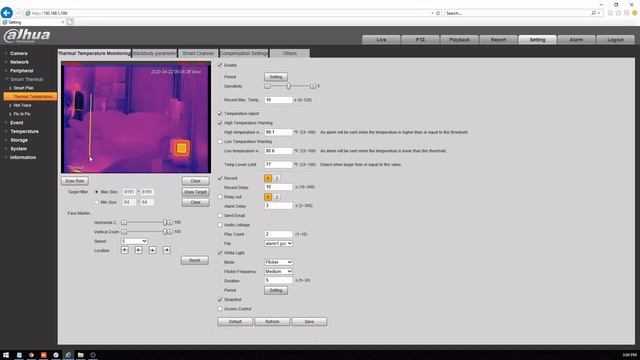Open the audio File dropdown

pyautogui.click(x=278, y=243)
